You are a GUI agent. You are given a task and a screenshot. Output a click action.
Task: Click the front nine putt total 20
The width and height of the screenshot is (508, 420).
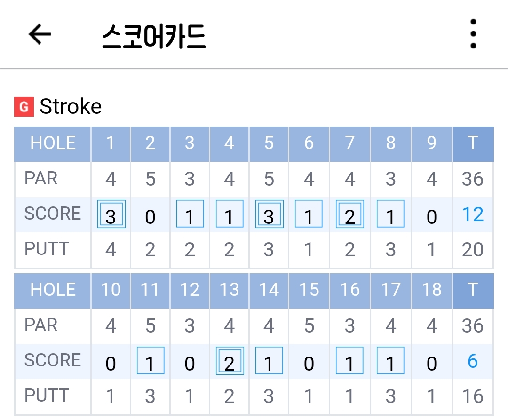[473, 250]
